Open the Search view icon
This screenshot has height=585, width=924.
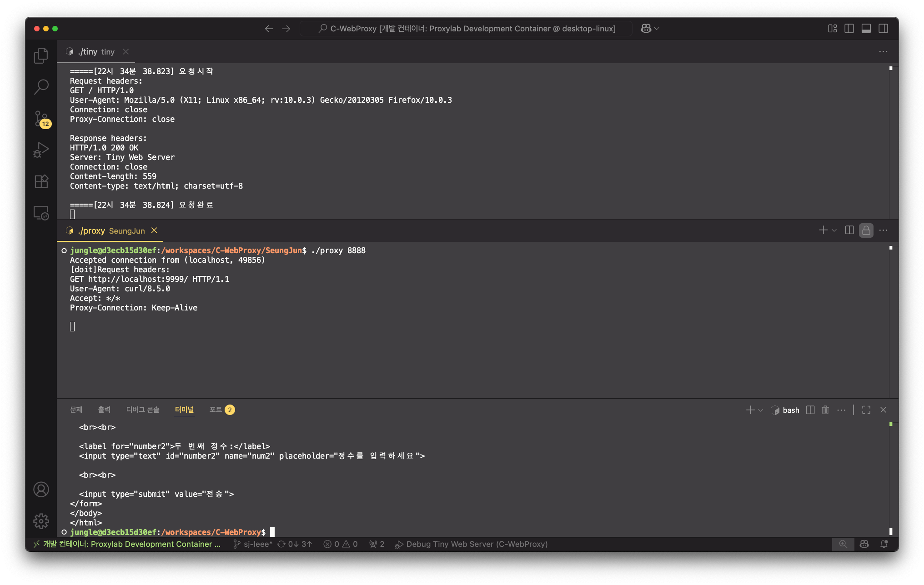pos(41,87)
